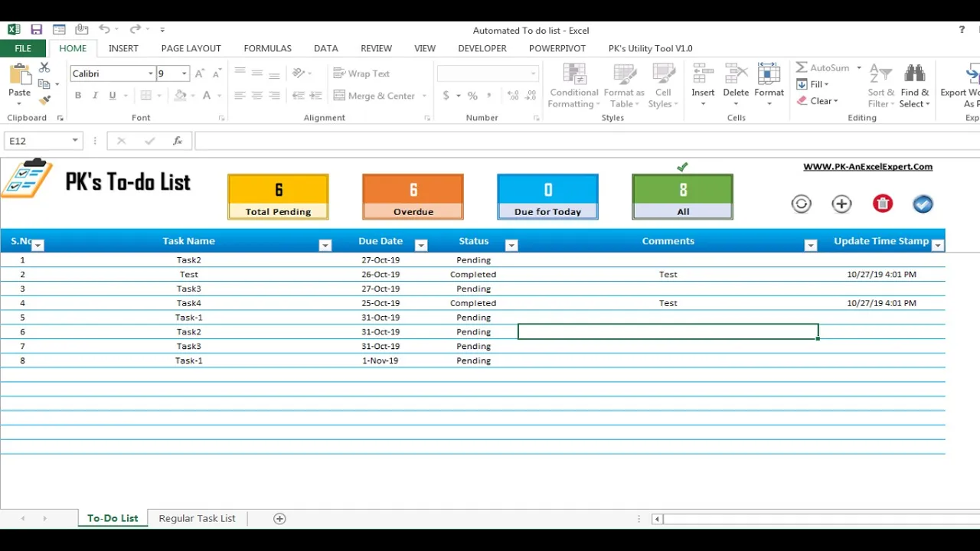Open Task Name column filter dropdown
980x551 pixels.
(x=325, y=246)
